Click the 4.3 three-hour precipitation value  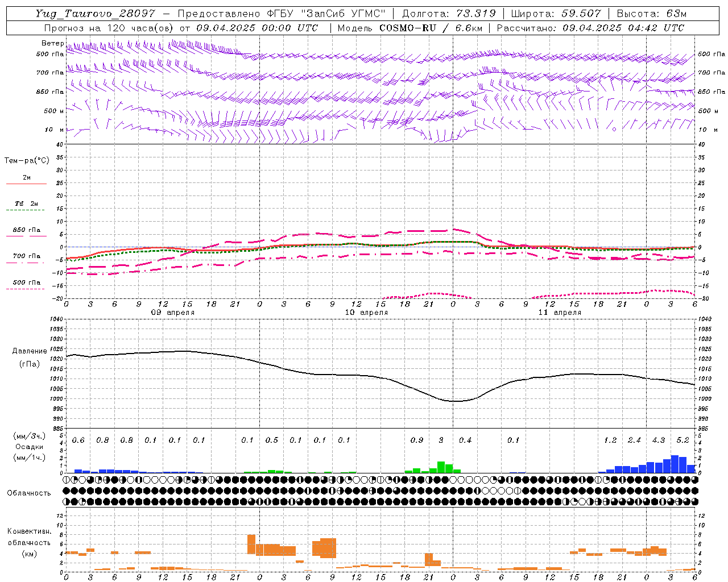click(659, 440)
